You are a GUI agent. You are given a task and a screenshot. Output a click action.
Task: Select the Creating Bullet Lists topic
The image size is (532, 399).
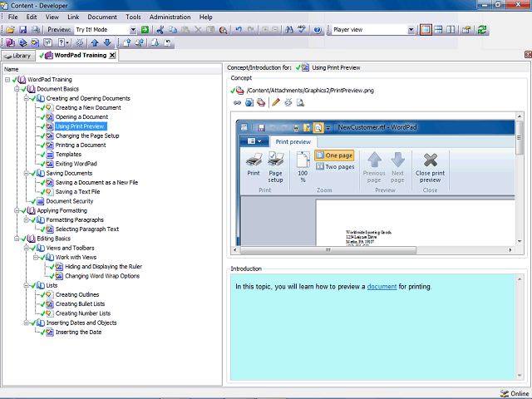click(x=80, y=304)
